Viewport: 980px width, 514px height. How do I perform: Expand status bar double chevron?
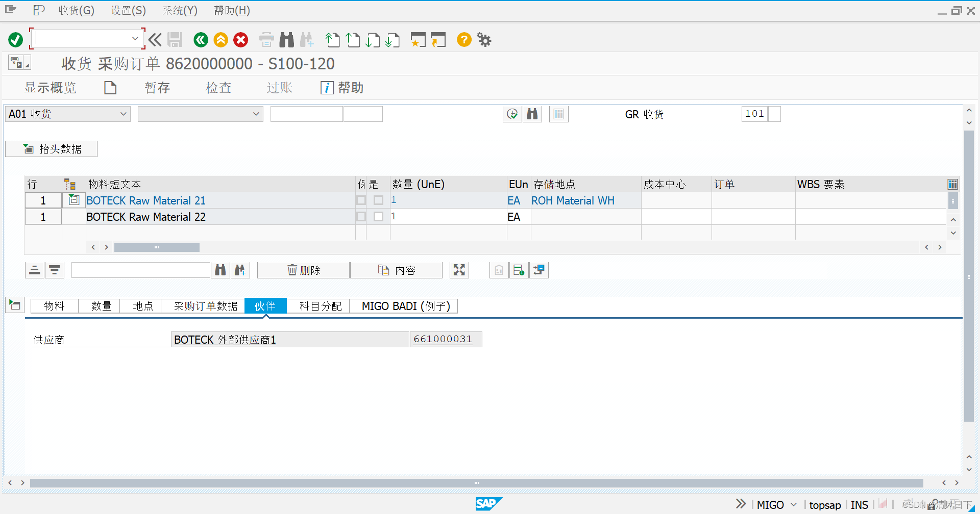tap(741, 504)
